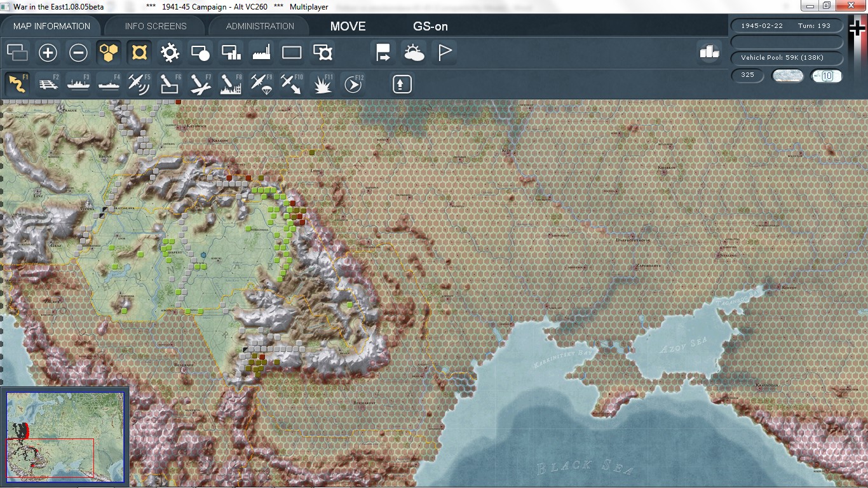Select the F1 move mode

click(17, 84)
